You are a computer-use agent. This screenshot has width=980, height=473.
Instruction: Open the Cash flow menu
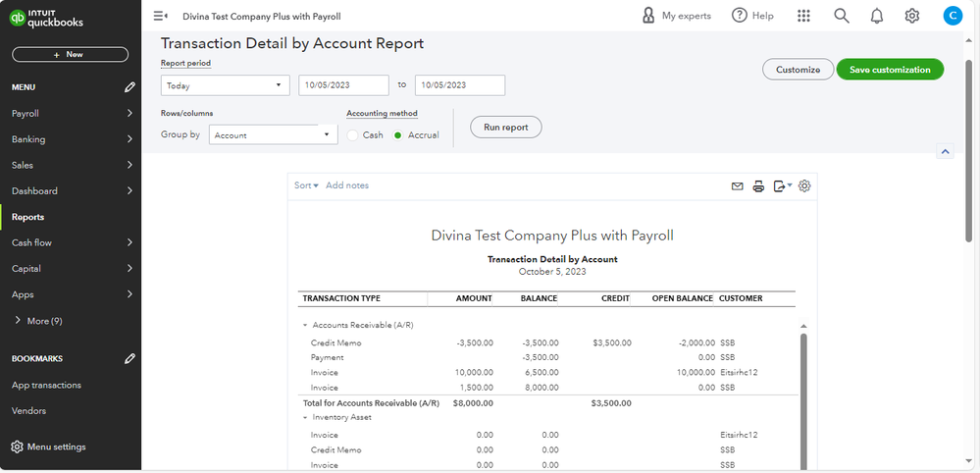pos(71,242)
